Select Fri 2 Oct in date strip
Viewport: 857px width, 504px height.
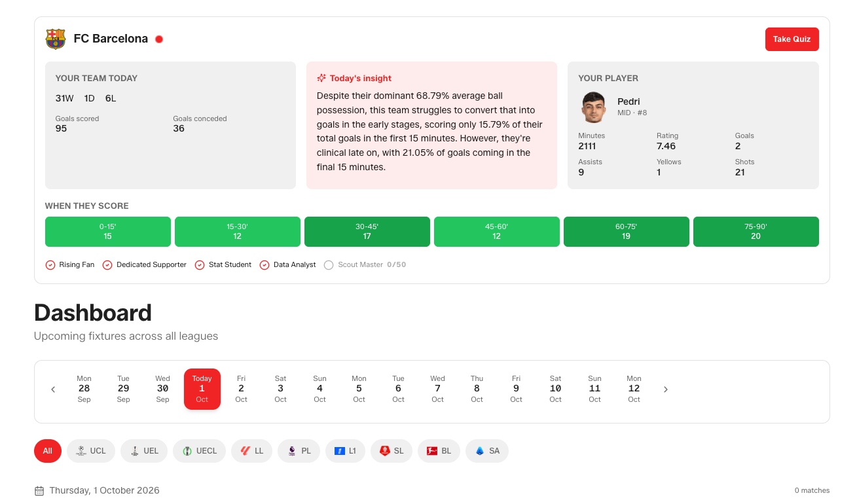[x=242, y=389]
